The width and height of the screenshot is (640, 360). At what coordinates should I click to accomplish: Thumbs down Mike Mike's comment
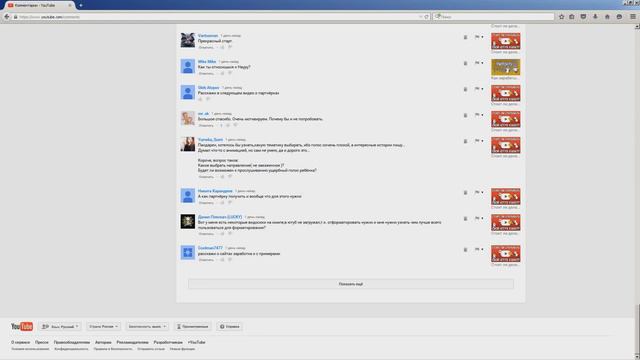[x=230, y=73]
